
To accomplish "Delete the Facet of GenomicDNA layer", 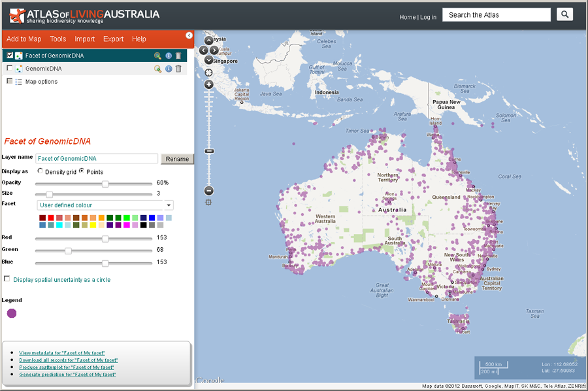I will [x=178, y=56].
